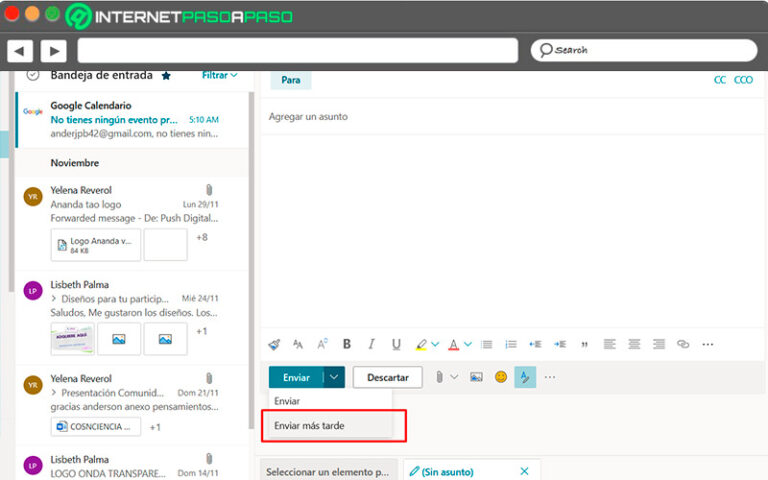Image resolution: width=768 pixels, height=480 pixels.
Task: Toggle the formatting options pen button
Action: [x=525, y=377]
